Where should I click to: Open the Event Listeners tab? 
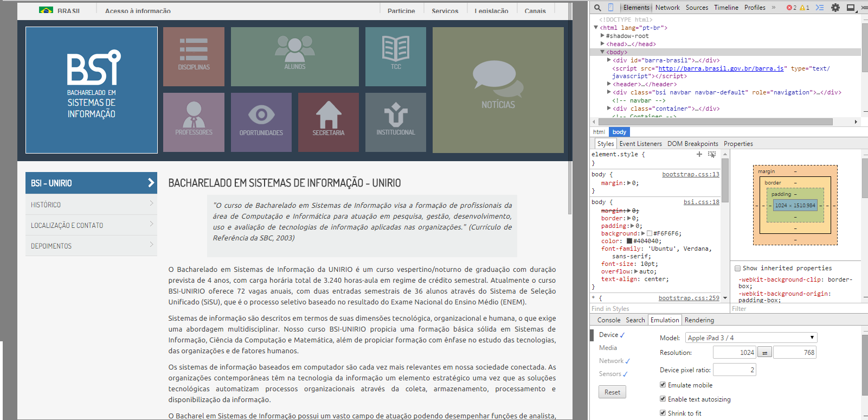pos(641,144)
